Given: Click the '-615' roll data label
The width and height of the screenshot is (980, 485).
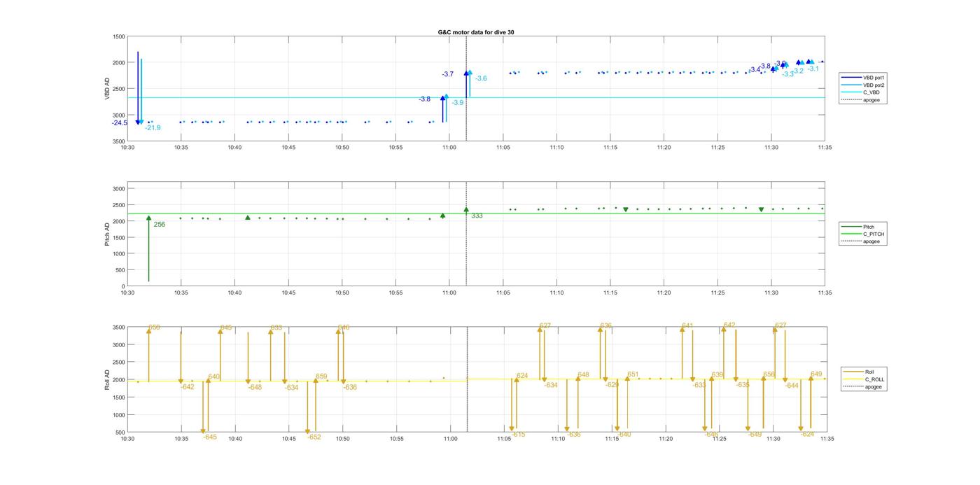Looking at the screenshot, I should tap(518, 435).
